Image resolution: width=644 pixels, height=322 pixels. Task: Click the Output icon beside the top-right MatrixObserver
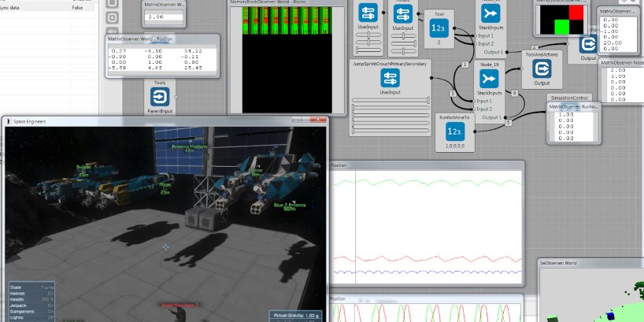click(x=588, y=44)
